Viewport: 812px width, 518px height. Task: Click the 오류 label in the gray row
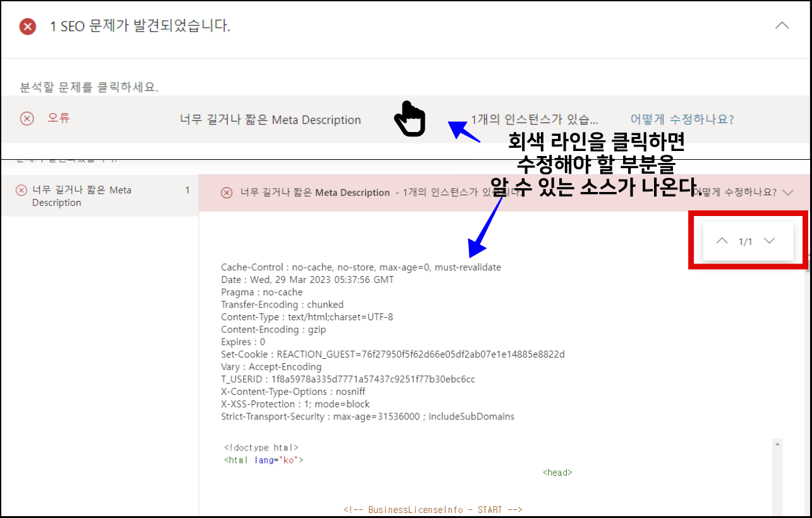[x=59, y=118]
